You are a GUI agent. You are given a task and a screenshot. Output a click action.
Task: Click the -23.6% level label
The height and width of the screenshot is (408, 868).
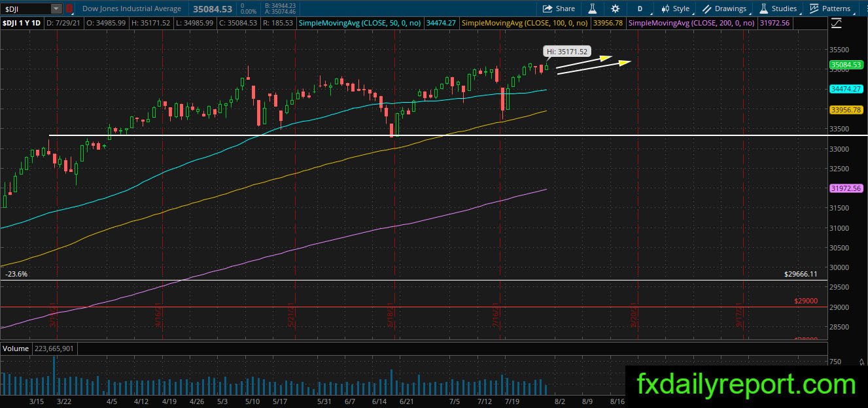pos(16,274)
